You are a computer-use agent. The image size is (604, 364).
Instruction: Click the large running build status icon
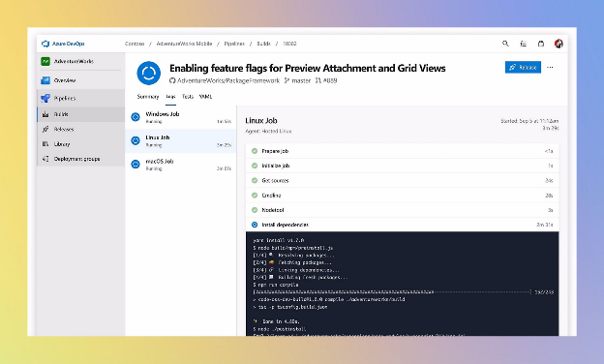pyautogui.click(x=149, y=73)
